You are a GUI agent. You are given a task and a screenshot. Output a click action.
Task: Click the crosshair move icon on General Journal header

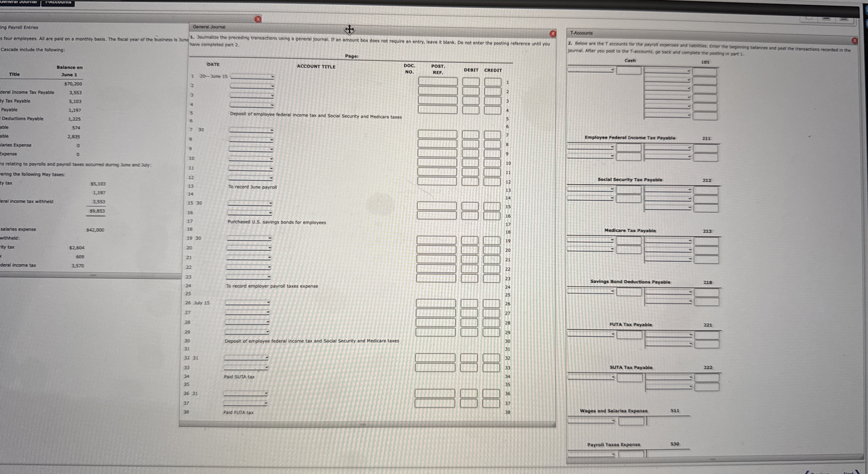point(349,30)
